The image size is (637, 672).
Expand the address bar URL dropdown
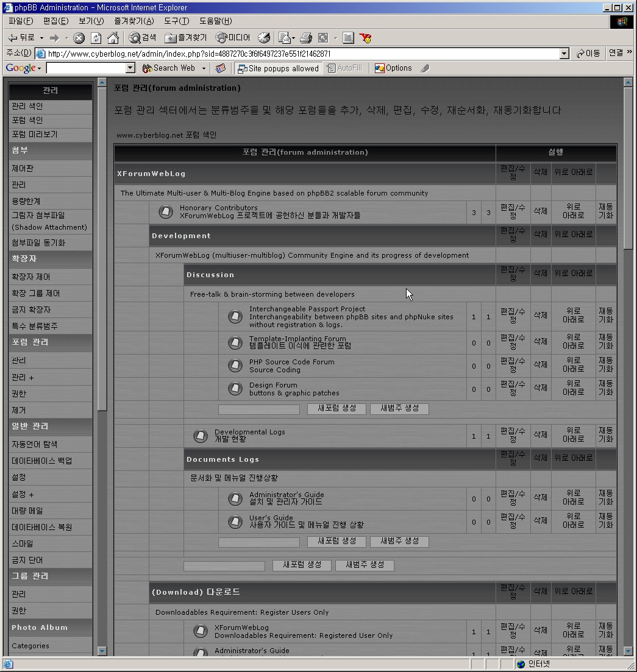564,54
